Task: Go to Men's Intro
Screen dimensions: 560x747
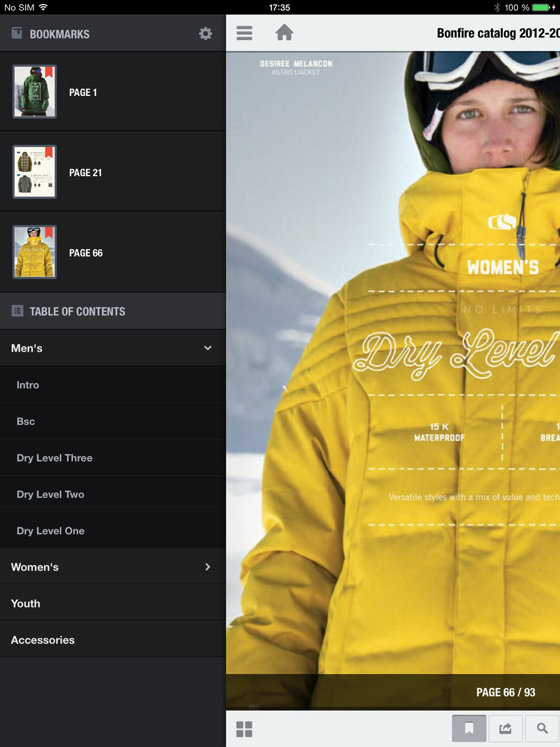Action: point(113,385)
